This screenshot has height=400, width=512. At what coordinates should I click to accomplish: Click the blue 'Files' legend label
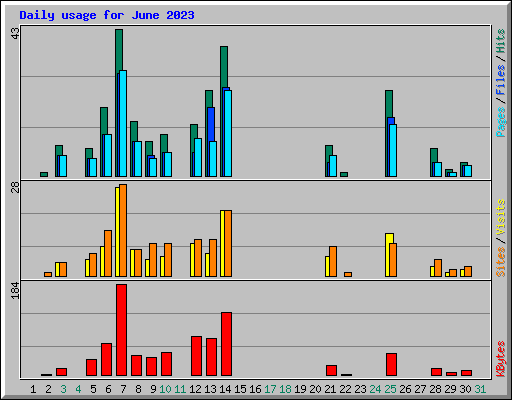coord(501,79)
